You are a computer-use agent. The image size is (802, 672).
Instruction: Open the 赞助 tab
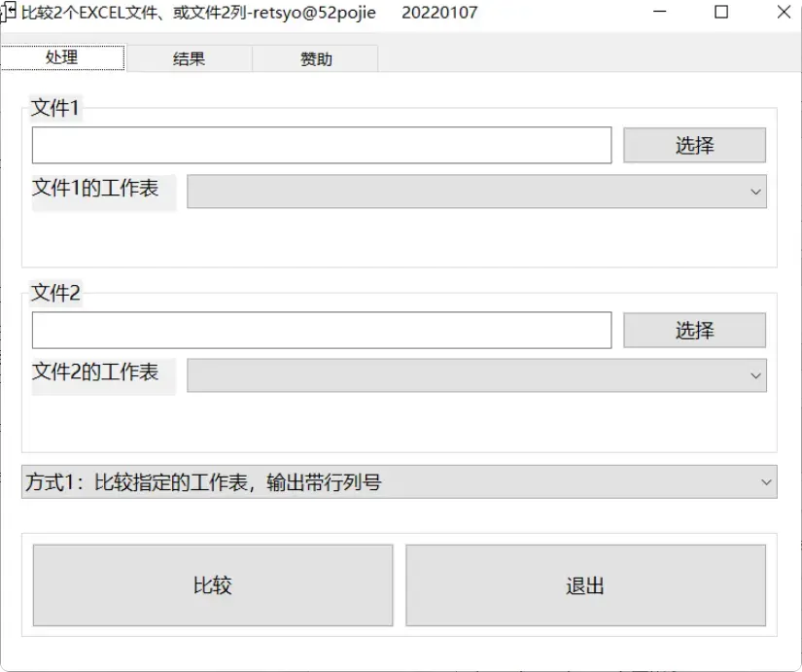(x=315, y=57)
